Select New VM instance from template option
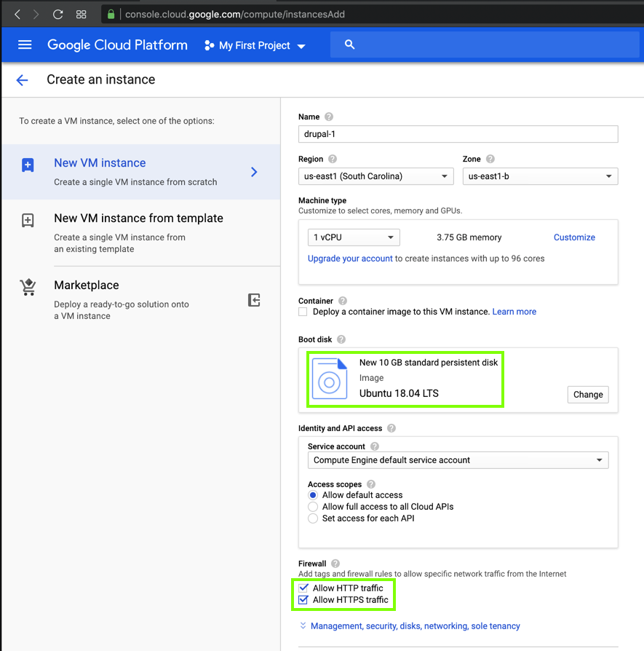 coord(138,218)
